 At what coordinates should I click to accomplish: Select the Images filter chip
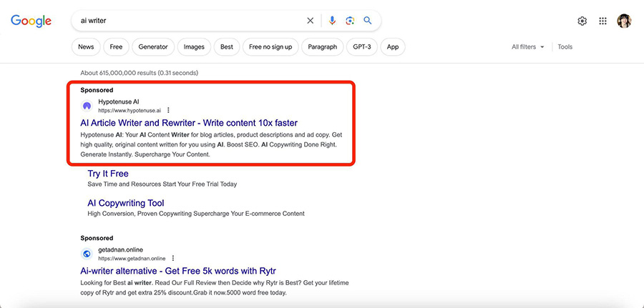click(x=194, y=46)
